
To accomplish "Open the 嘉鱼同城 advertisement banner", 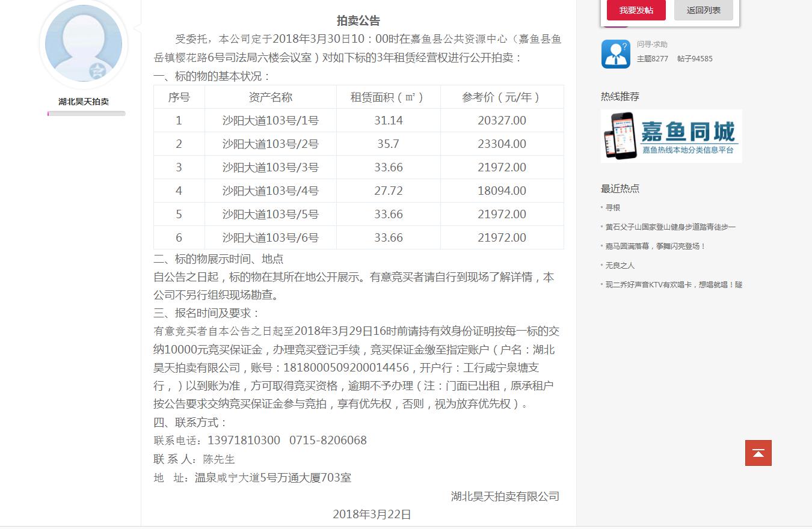I will [x=671, y=135].
